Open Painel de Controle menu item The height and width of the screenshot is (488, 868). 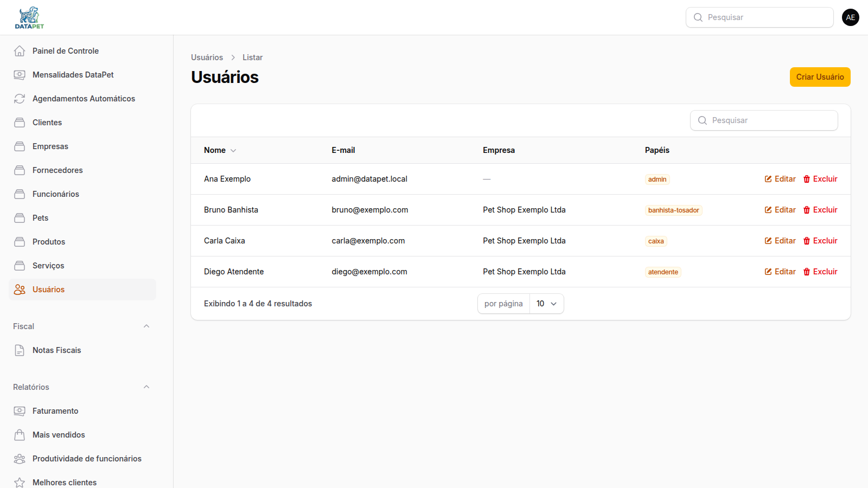(x=82, y=51)
